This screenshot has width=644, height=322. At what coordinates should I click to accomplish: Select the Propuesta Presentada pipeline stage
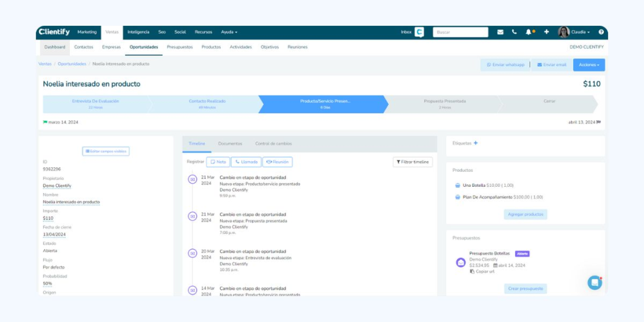tap(444, 104)
